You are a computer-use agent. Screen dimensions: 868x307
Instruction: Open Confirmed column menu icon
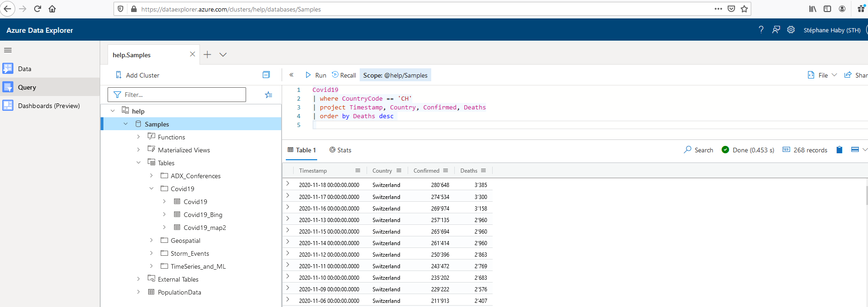coord(446,170)
